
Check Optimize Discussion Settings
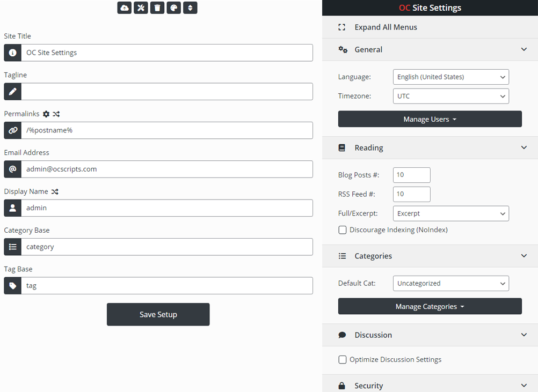[343, 359]
